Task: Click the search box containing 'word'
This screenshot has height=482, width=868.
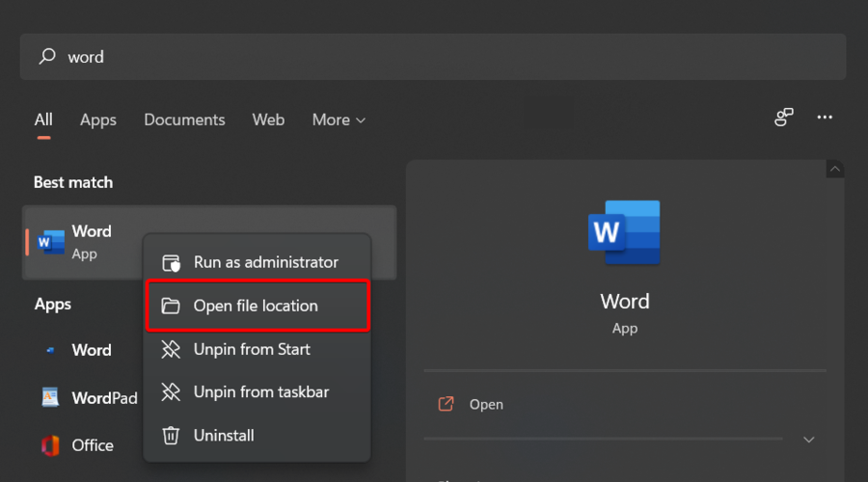Action: tap(433, 57)
